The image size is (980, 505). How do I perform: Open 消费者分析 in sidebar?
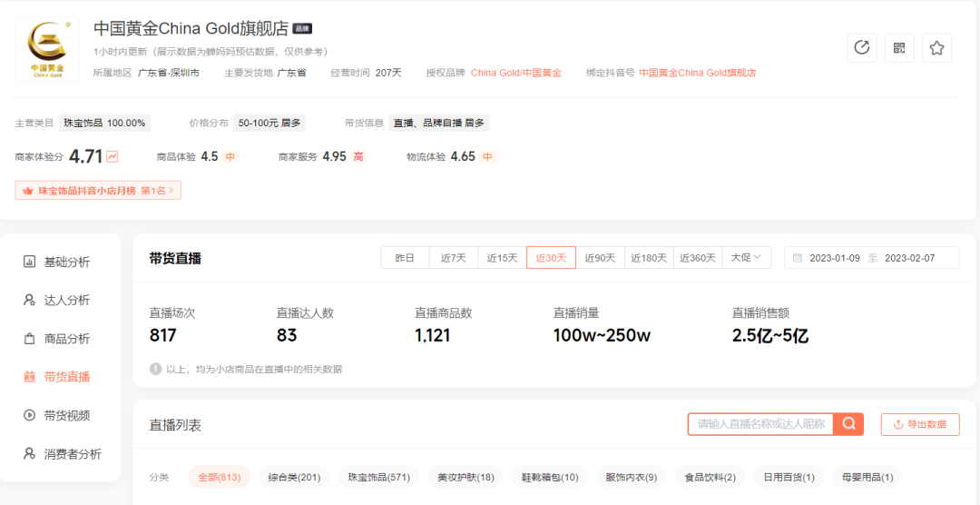pyautogui.click(x=61, y=454)
